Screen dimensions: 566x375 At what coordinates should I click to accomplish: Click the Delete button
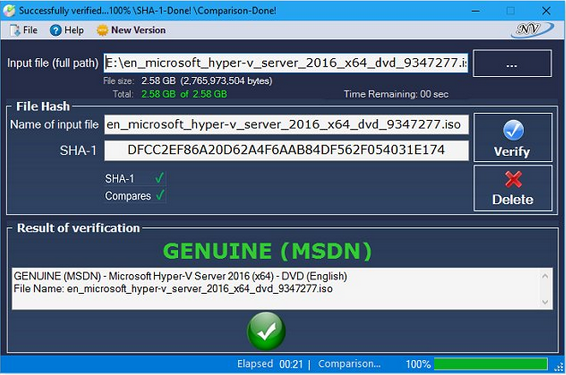pos(513,188)
